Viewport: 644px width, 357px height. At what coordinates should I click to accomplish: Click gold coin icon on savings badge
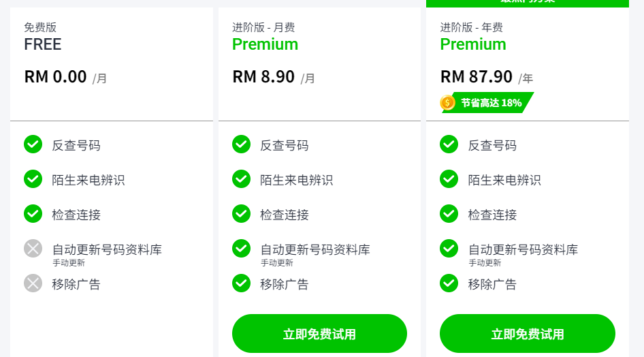[448, 103]
